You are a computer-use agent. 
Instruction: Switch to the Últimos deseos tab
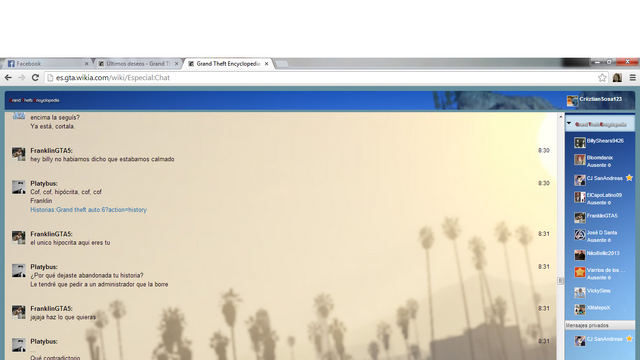tap(138, 64)
